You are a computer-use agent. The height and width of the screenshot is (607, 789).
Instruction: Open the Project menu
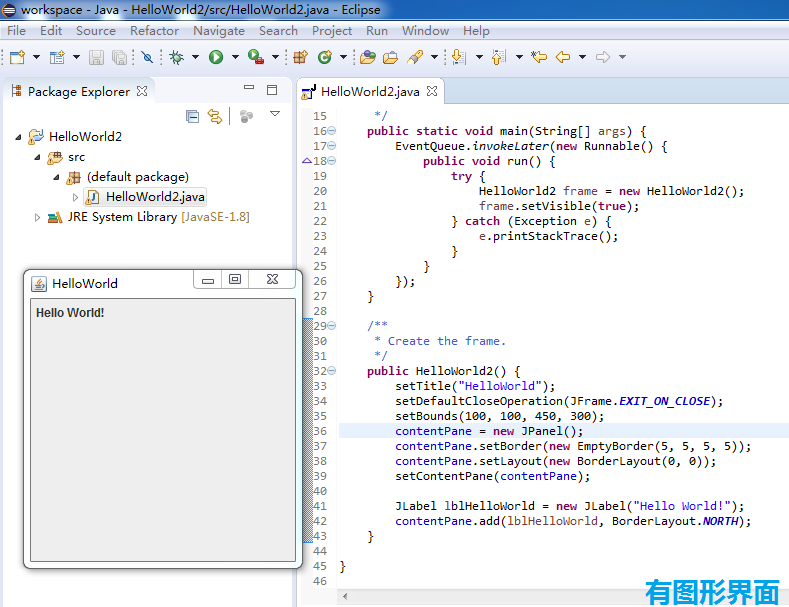(x=332, y=31)
